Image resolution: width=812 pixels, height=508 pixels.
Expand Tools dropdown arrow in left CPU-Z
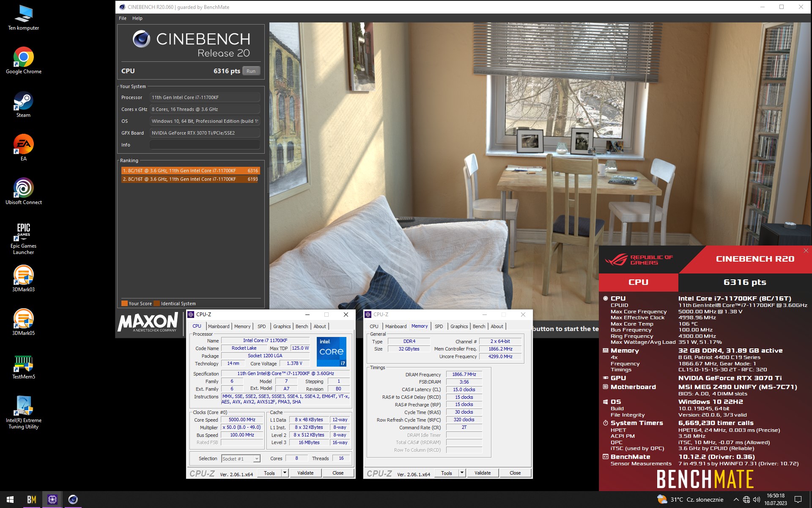point(285,473)
